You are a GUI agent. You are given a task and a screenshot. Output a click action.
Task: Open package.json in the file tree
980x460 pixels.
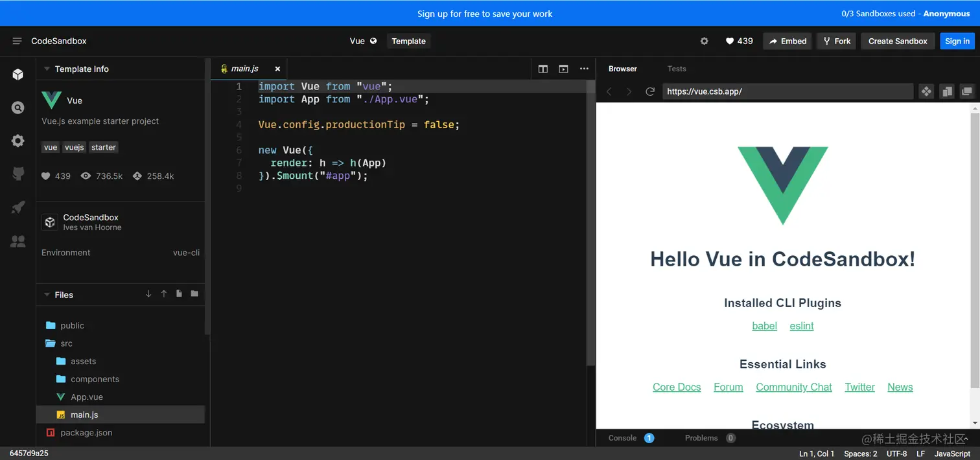click(x=121, y=433)
